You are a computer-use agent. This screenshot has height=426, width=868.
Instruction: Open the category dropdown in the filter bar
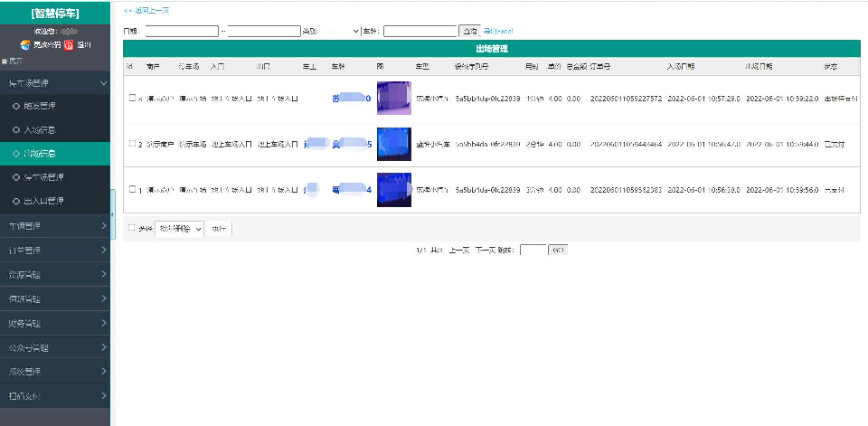(x=341, y=32)
